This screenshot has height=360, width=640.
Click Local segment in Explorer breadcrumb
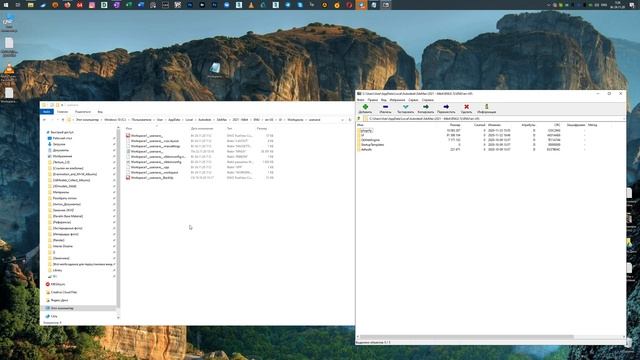tap(189, 120)
